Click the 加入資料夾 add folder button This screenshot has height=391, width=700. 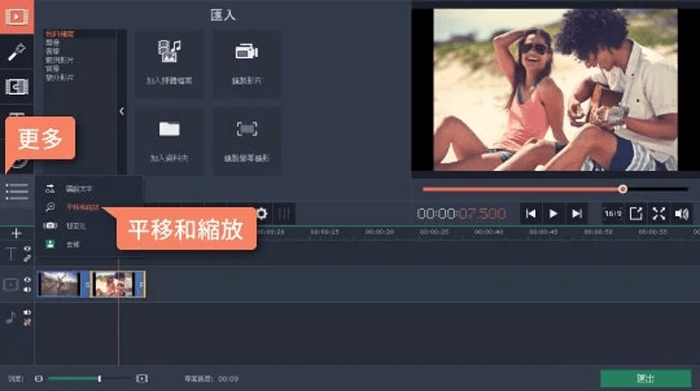point(169,141)
